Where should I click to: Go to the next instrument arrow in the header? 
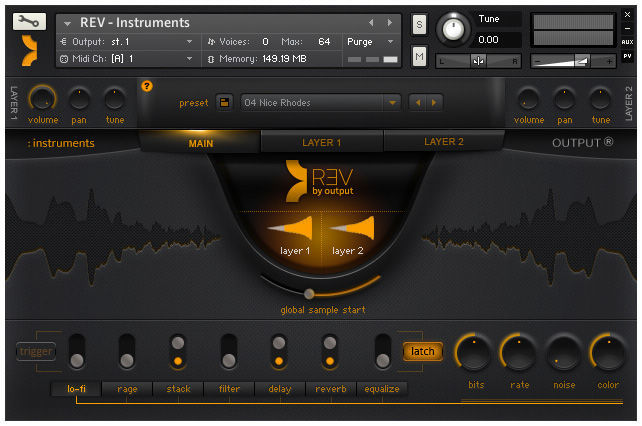pyautogui.click(x=390, y=23)
